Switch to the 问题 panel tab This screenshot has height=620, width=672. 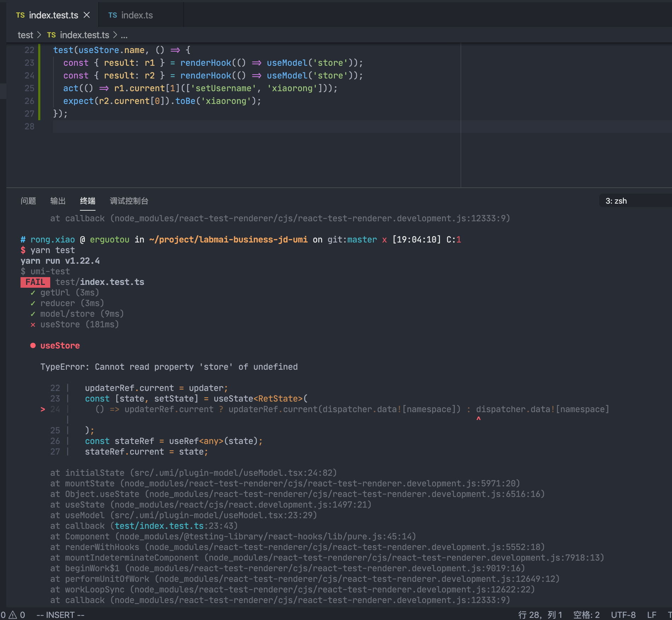29,201
